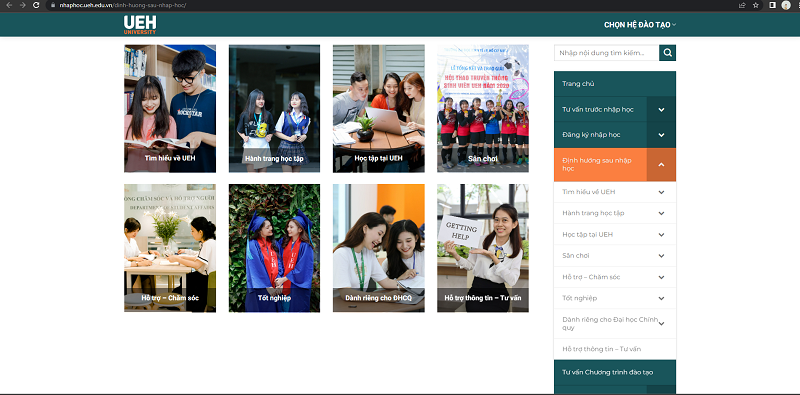The height and width of the screenshot is (395, 800).
Task: Click Sân chơi link in sidebar
Action: (x=576, y=256)
